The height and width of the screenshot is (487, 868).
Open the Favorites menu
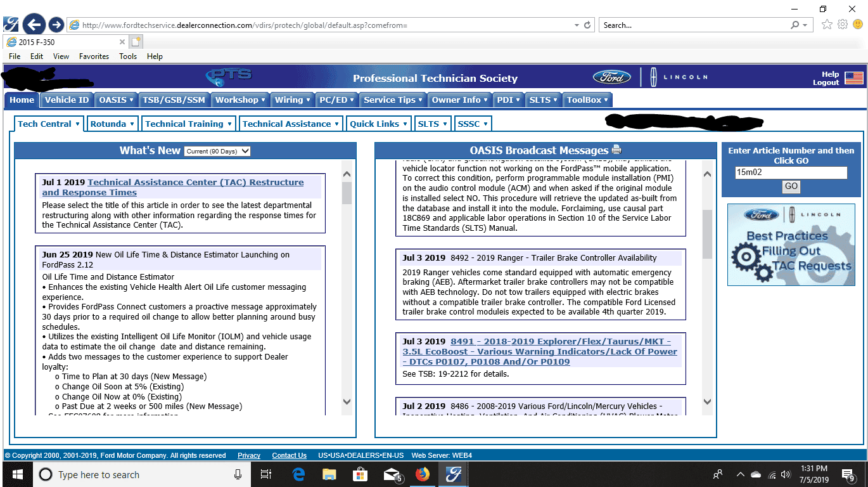coord(94,56)
